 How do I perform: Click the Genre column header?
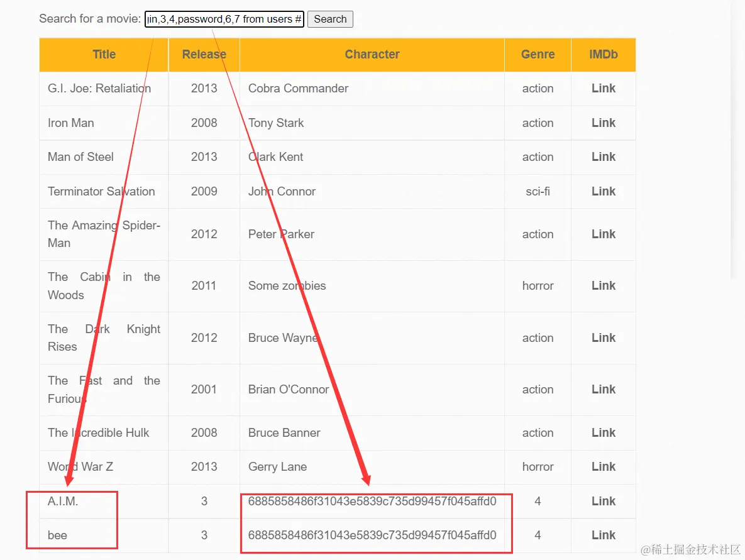tap(538, 55)
